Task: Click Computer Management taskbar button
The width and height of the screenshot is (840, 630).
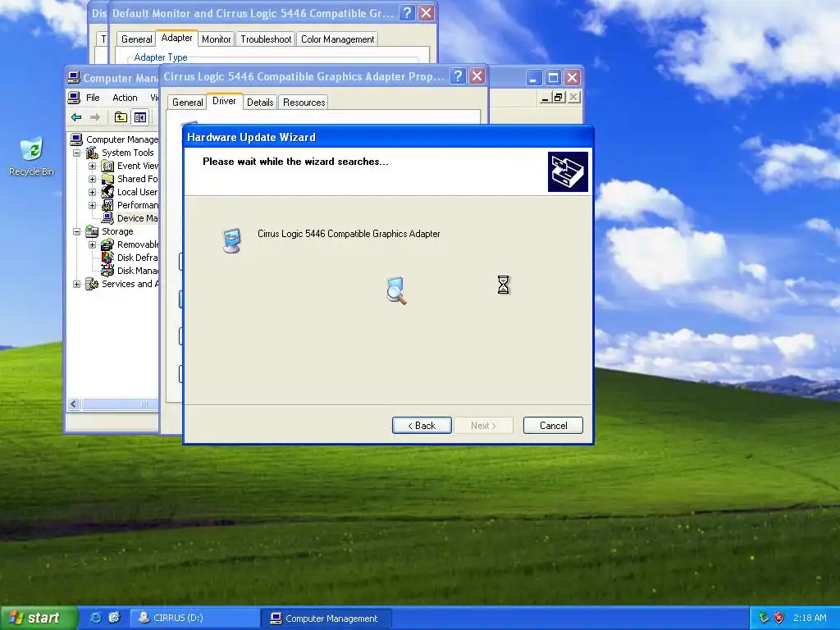Action: pyautogui.click(x=326, y=619)
